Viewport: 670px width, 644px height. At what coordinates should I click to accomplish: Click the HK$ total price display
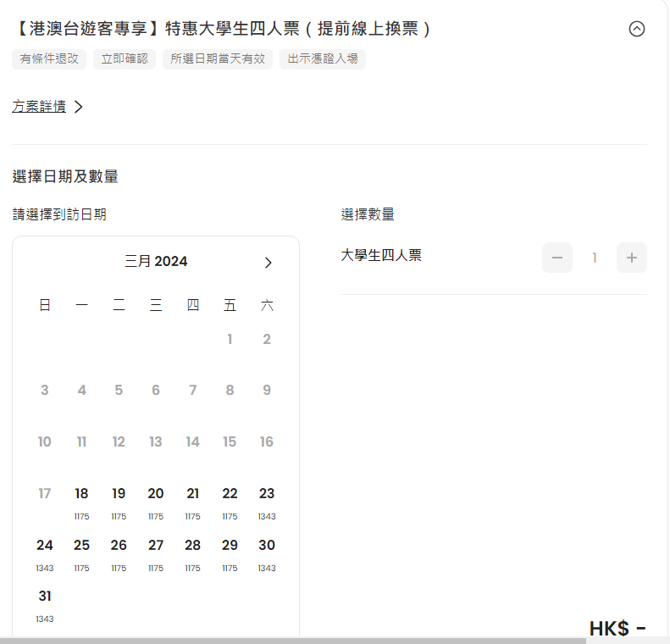[617, 629]
